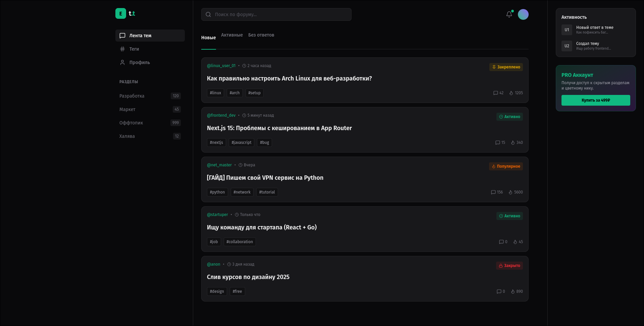Open Теги in the sidebar

pyautogui.click(x=134, y=49)
